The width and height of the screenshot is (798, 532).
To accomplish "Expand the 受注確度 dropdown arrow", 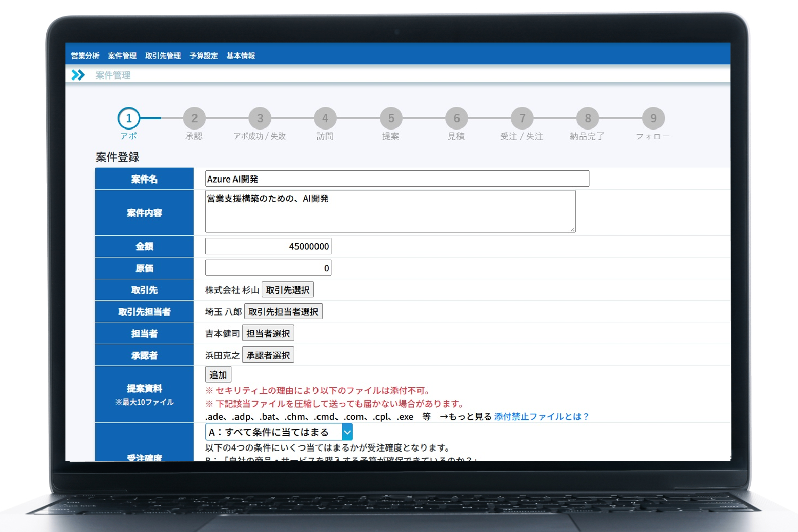I will tap(347, 432).
